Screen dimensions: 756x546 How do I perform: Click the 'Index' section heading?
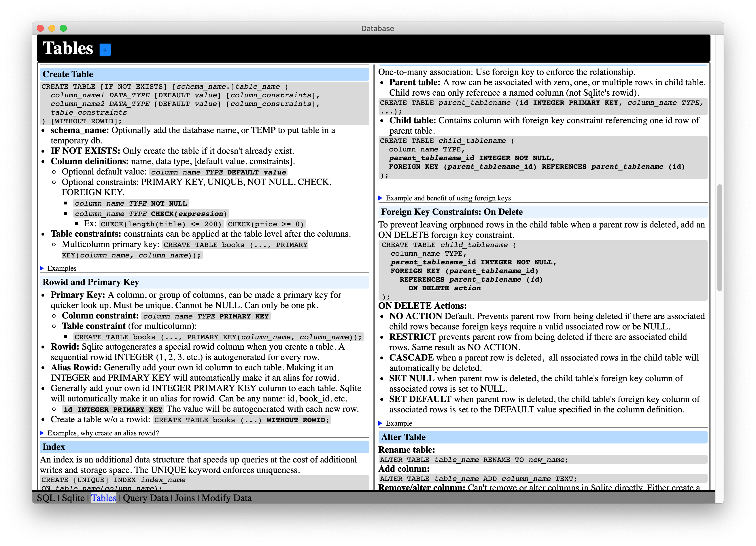204,447
